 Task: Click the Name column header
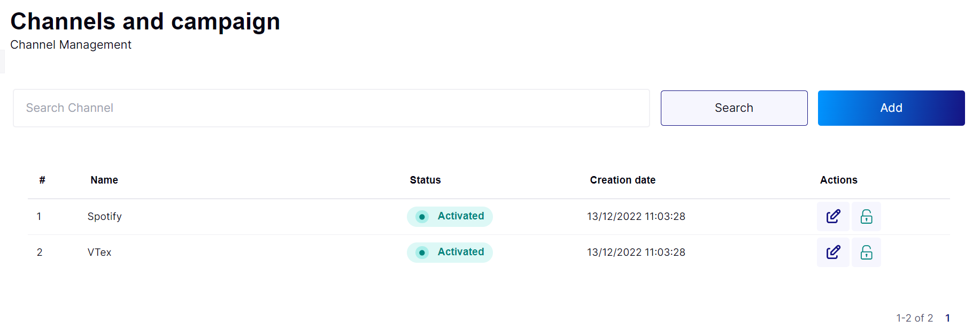104,180
